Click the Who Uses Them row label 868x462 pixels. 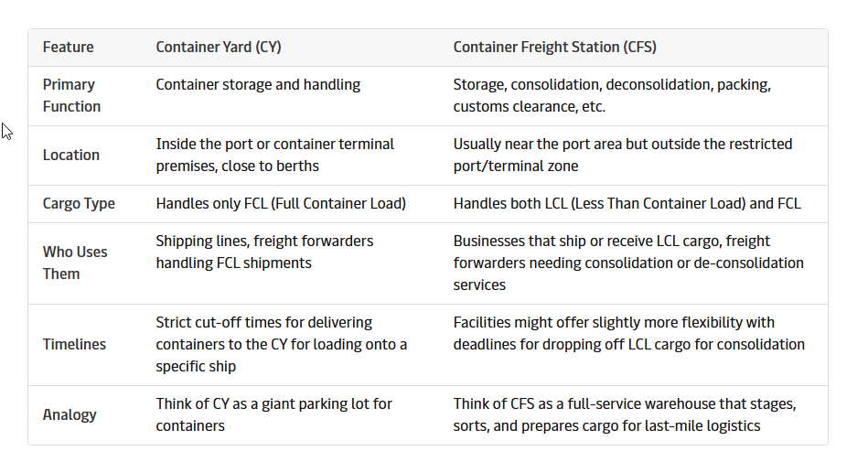point(75,263)
